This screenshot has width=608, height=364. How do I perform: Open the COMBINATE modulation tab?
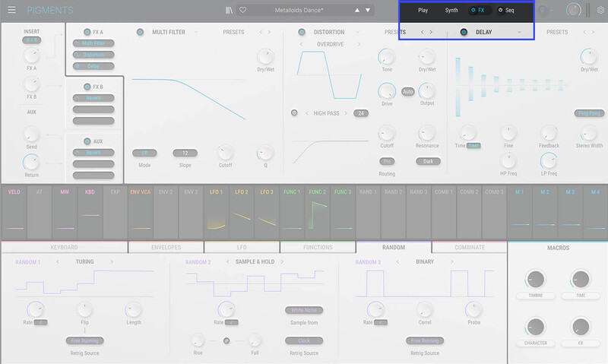coord(469,247)
